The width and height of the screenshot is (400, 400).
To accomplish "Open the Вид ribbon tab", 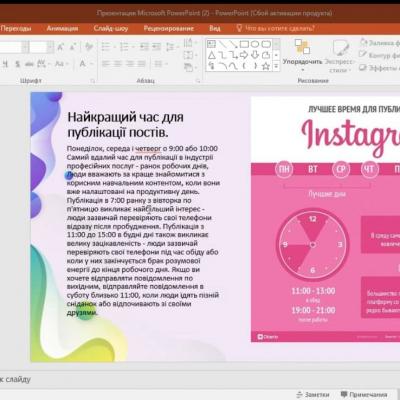I will tap(215, 28).
